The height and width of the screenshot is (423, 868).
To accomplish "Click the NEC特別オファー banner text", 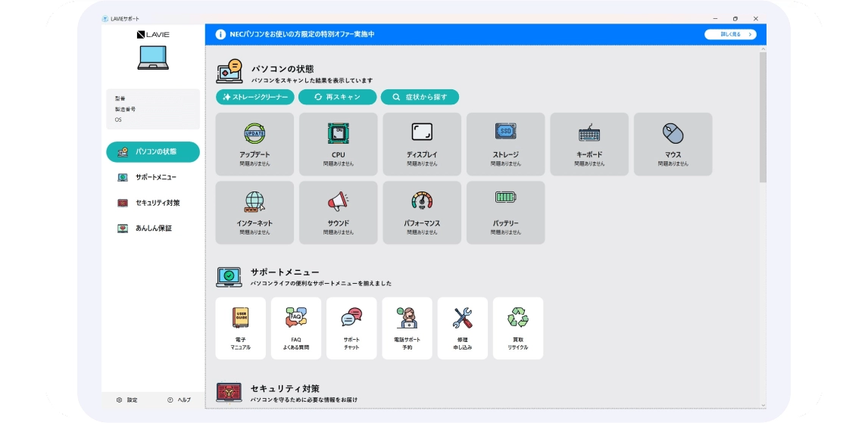I will tap(302, 34).
